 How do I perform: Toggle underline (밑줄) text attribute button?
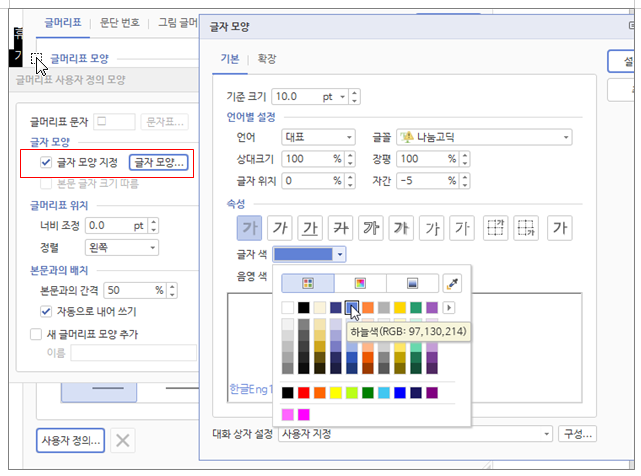point(310,228)
